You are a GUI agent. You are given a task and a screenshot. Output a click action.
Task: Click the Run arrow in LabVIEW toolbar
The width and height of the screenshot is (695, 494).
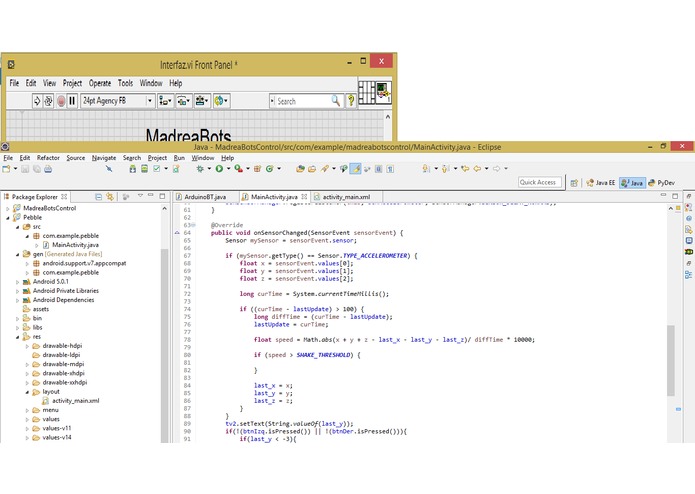tap(37, 101)
